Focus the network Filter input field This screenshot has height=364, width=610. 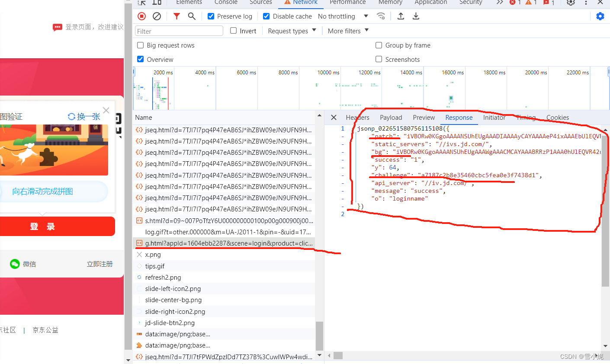[179, 31]
